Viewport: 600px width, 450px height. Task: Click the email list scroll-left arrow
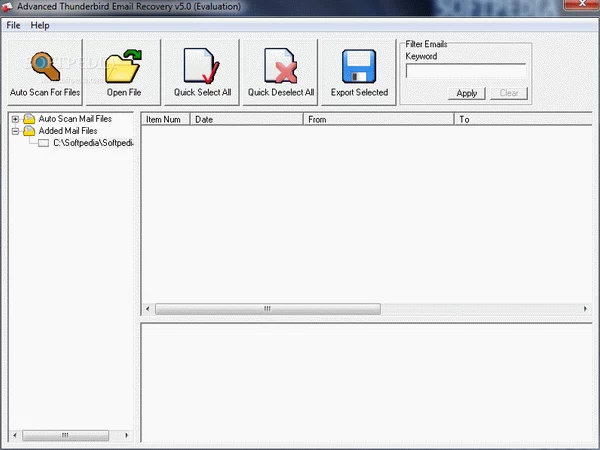pyautogui.click(x=148, y=309)
